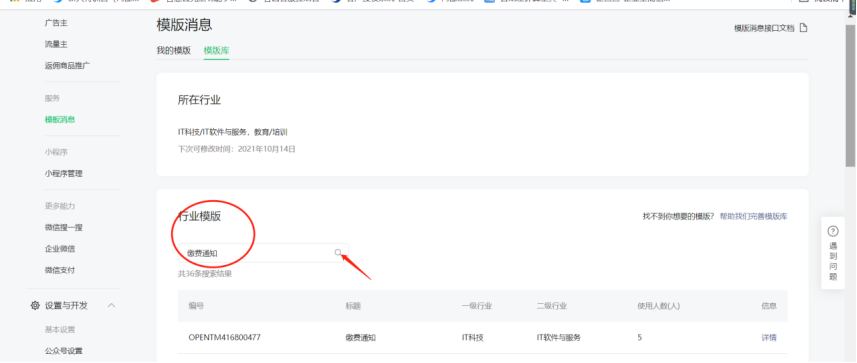
Task: Click the 一级行业 column header
Action: 477,306
